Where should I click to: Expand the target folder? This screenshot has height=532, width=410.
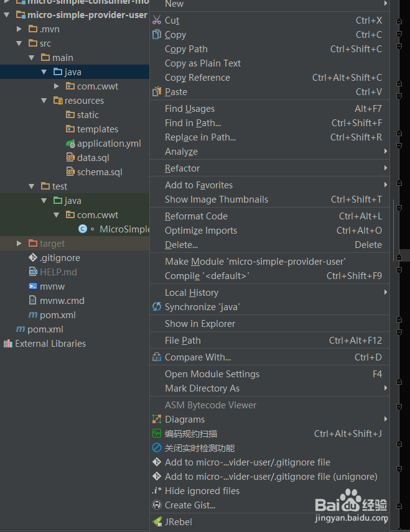tap(19, 244)
